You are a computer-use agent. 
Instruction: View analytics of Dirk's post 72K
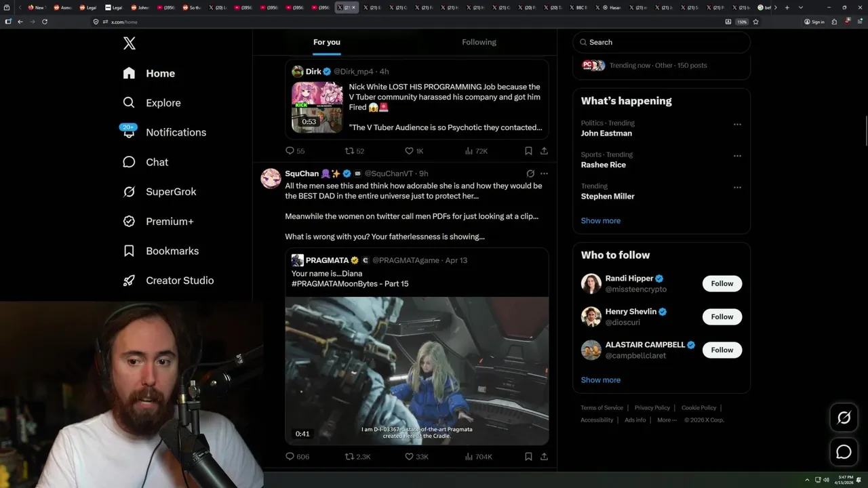coord(476,151)
